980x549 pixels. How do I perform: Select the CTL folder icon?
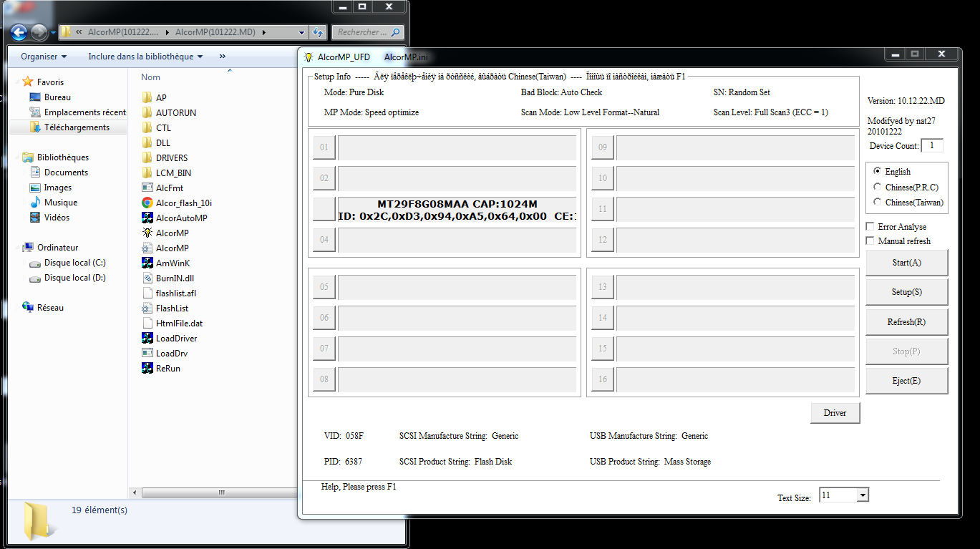tap(147, 127)
